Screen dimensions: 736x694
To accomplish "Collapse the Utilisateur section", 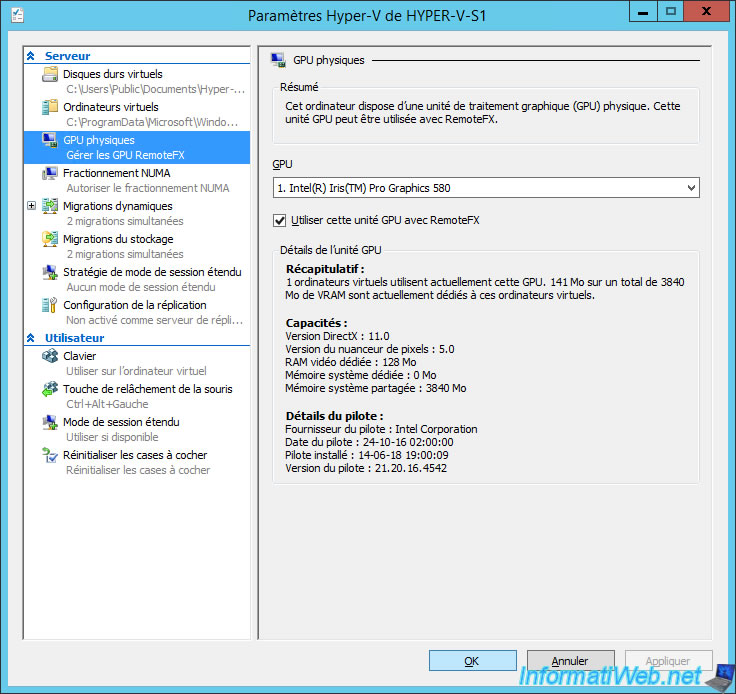I will (x=31, y=338).
